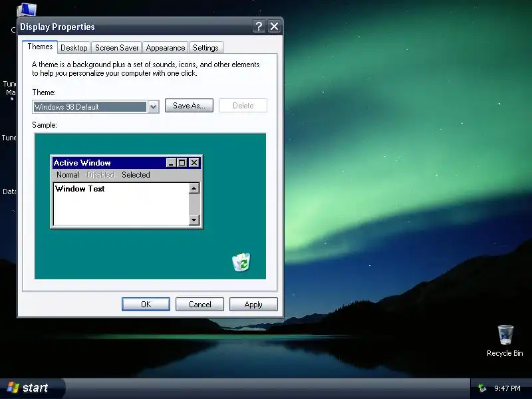Click the sample window minimize button
This screenshot has height=399, width=532.
click(x=171, y=163)
